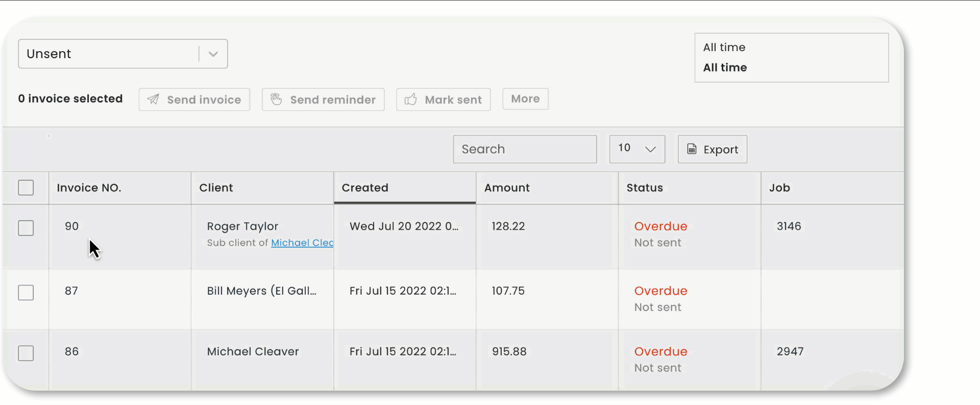The width and height of the screenshot is (980, 405).
Task: Click Overdue status of invoice 87
Action: point(660,291)
